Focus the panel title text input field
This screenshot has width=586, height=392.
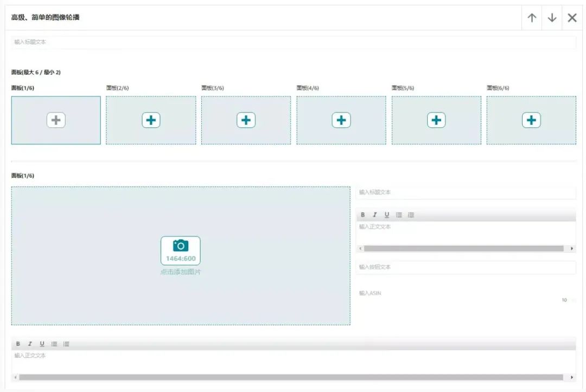coord(466,192)
